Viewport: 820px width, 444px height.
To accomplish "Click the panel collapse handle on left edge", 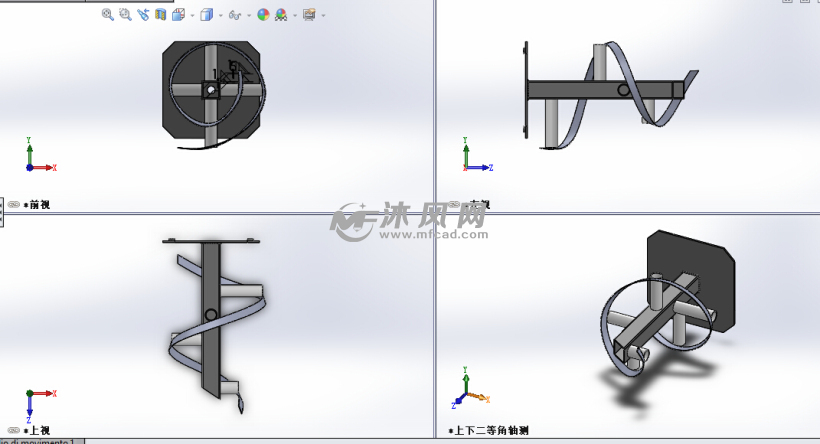I will (x=2, y=212).
